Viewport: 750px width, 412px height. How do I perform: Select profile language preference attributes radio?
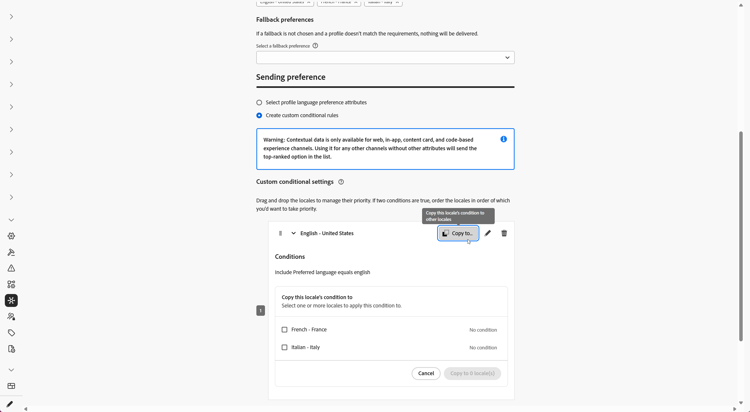point(259,102)
